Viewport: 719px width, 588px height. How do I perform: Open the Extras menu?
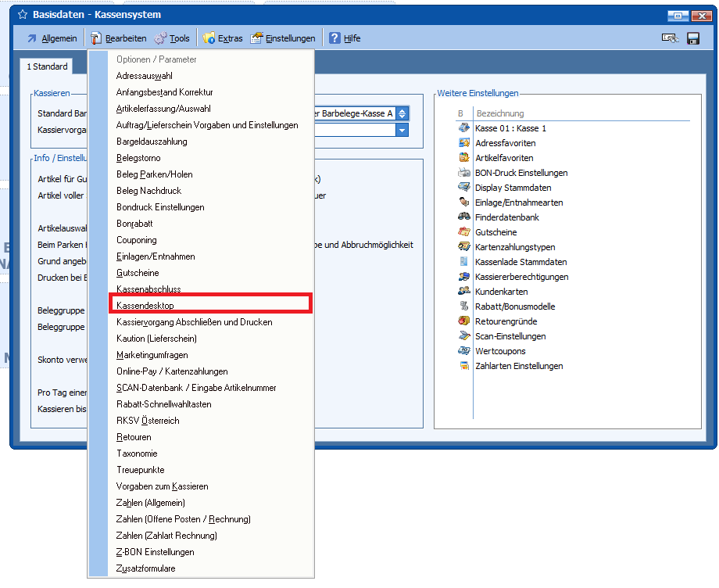(x=223, y=38)
